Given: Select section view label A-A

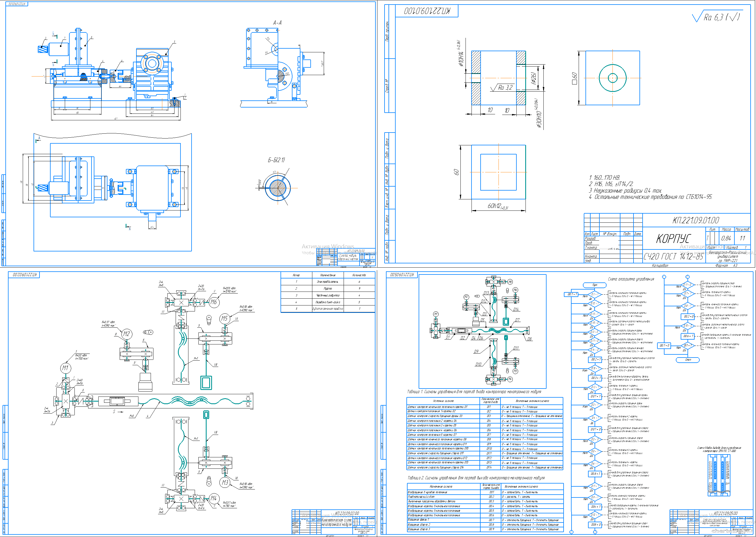Looking at the screenshot, I should [277, 23].
